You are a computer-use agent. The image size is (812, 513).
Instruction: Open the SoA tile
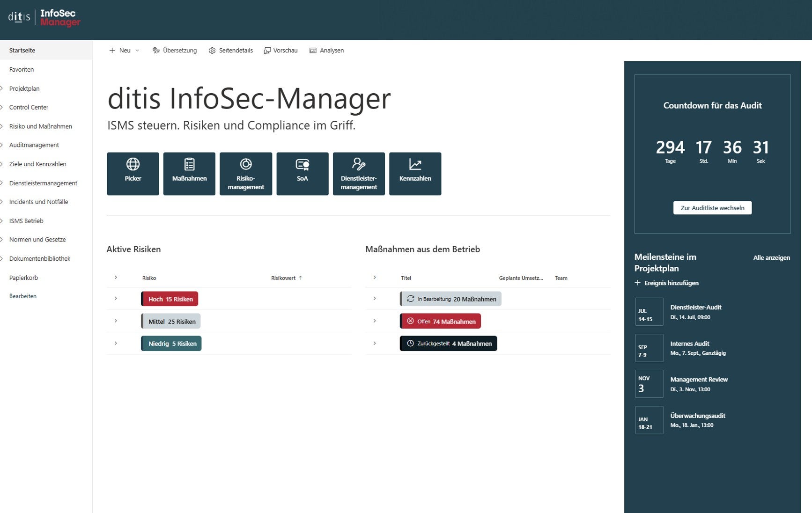(x=303, y=174)
